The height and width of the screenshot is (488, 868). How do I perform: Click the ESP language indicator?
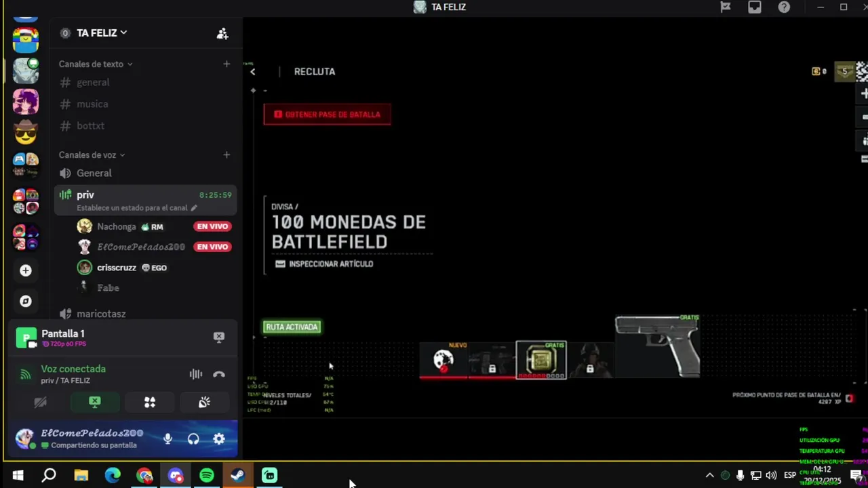click(x=790, y=475)
